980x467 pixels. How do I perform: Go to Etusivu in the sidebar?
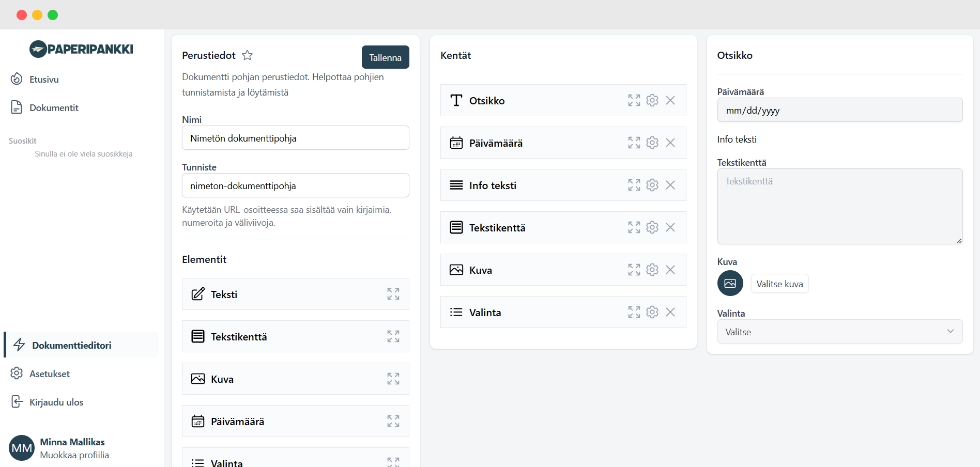[x=44, y=79]
